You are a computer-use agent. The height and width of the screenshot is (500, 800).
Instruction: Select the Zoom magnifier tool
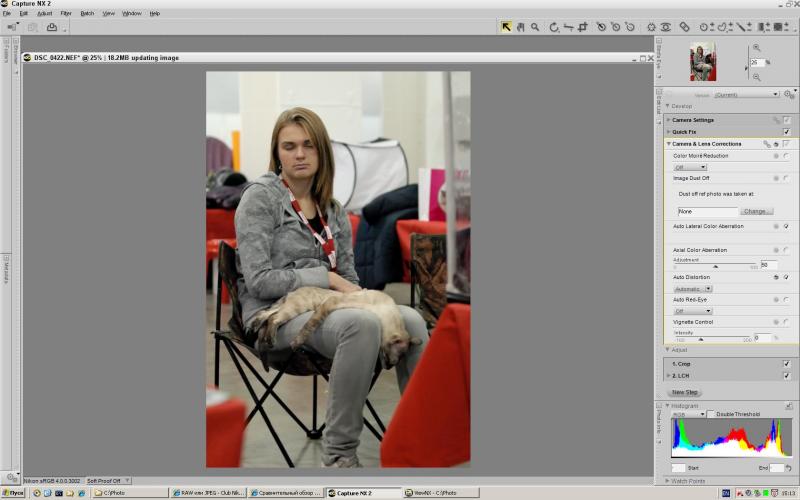pos(535,27)
